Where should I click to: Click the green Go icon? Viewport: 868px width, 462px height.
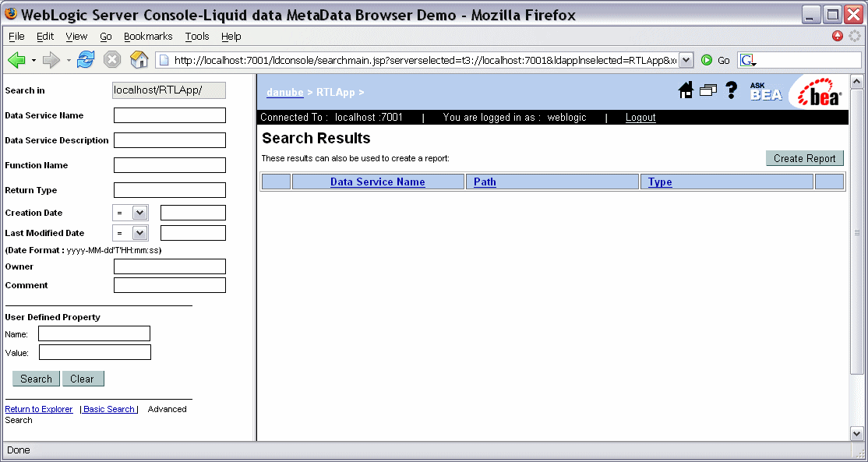tap(707, 60)
